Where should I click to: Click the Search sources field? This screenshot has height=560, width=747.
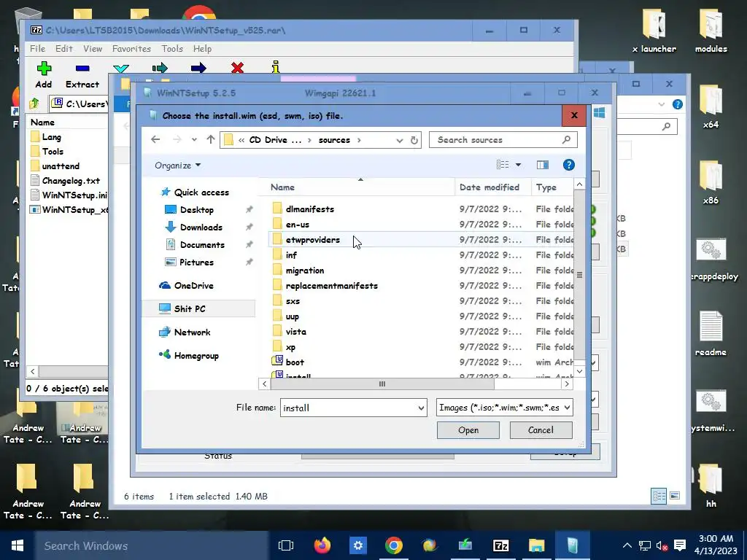coord(503,140)
